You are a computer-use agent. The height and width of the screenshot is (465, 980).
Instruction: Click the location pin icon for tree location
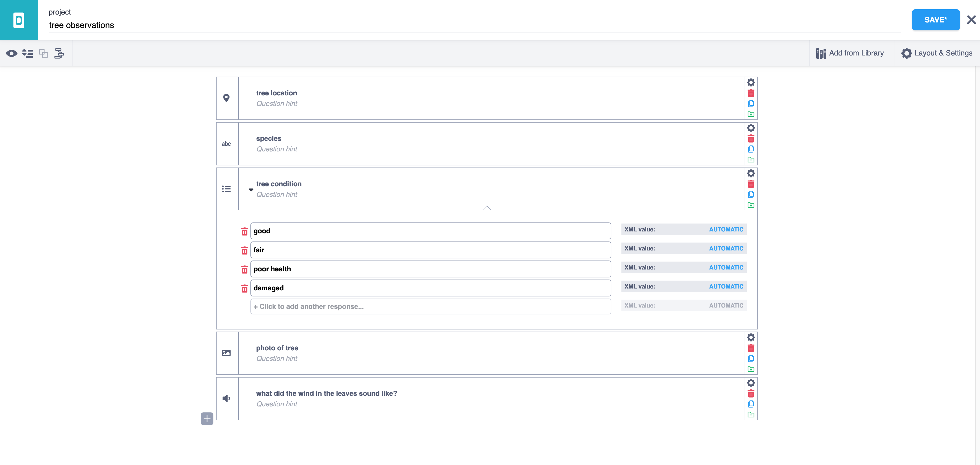[x=226, y=98]
